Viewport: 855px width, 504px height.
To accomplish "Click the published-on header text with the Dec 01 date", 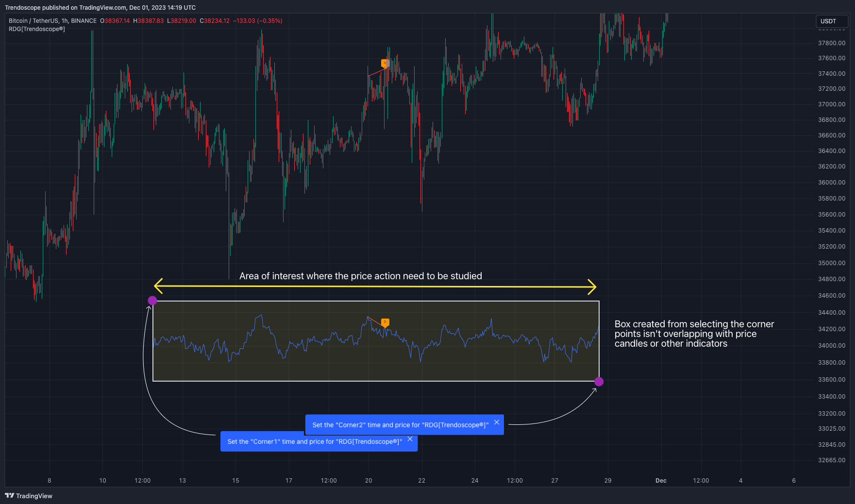I will pyautogui.click(x=101, y=8).
